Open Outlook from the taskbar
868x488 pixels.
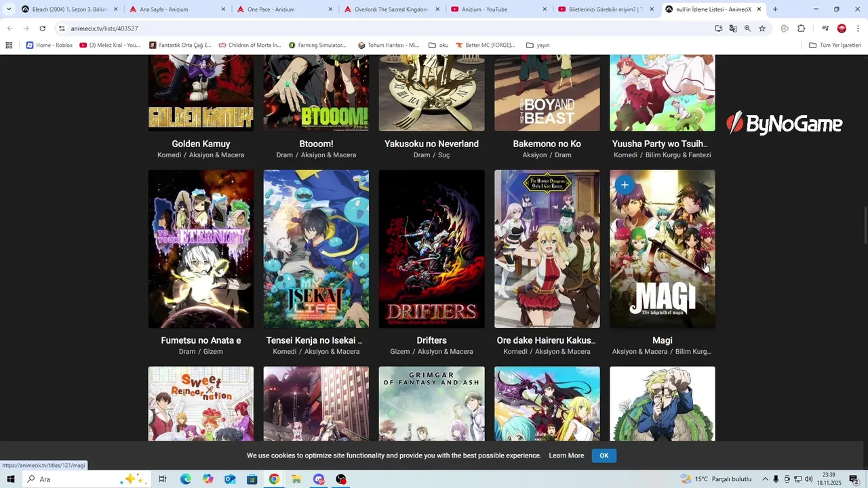click(230, 479)
